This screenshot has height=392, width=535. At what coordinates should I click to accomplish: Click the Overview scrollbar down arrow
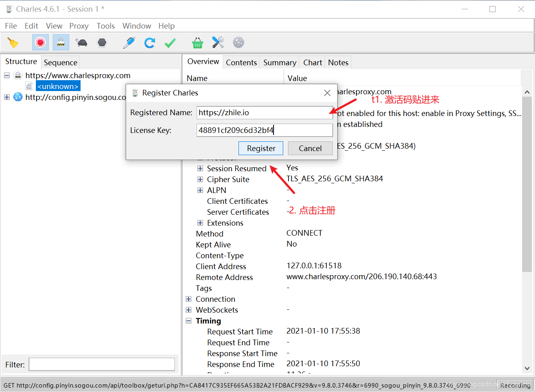527,368
